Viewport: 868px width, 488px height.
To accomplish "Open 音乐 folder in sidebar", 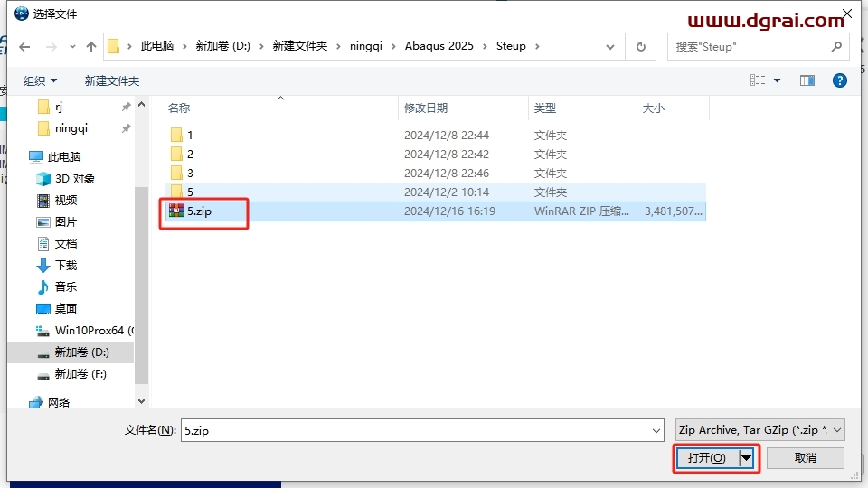I will tap(66, 287).
